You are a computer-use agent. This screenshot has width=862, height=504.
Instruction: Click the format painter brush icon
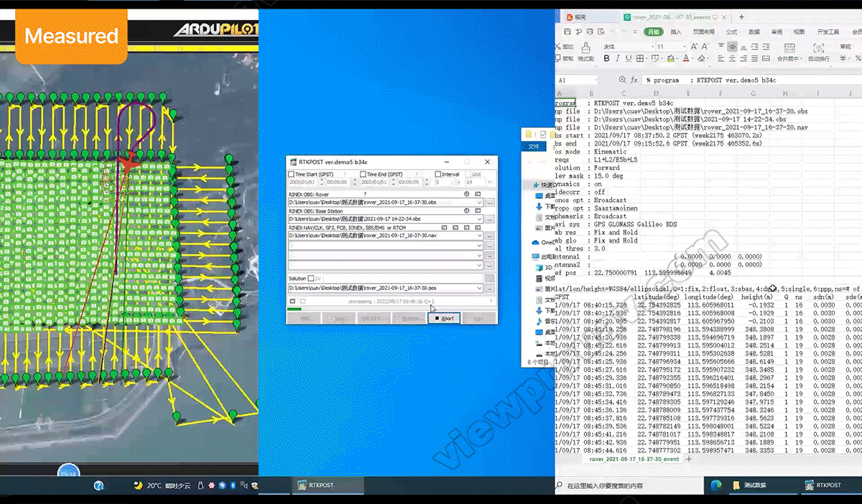[x=585, y=47]
